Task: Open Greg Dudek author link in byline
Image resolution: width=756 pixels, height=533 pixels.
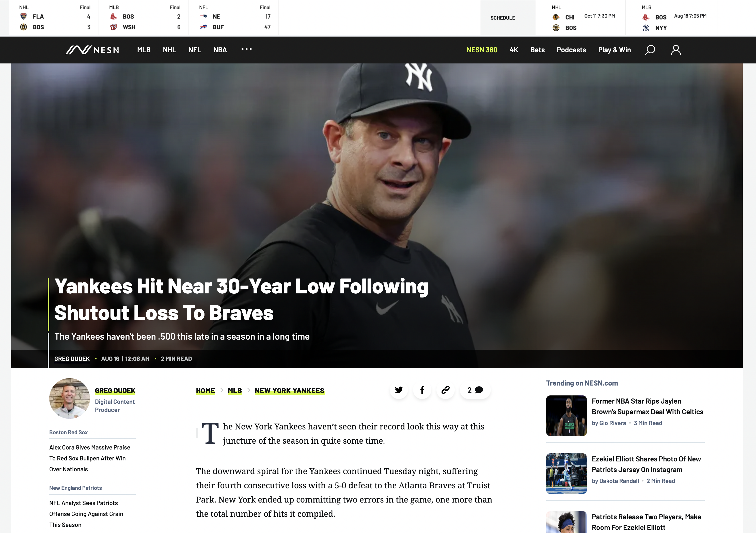Action: (72, 359)
